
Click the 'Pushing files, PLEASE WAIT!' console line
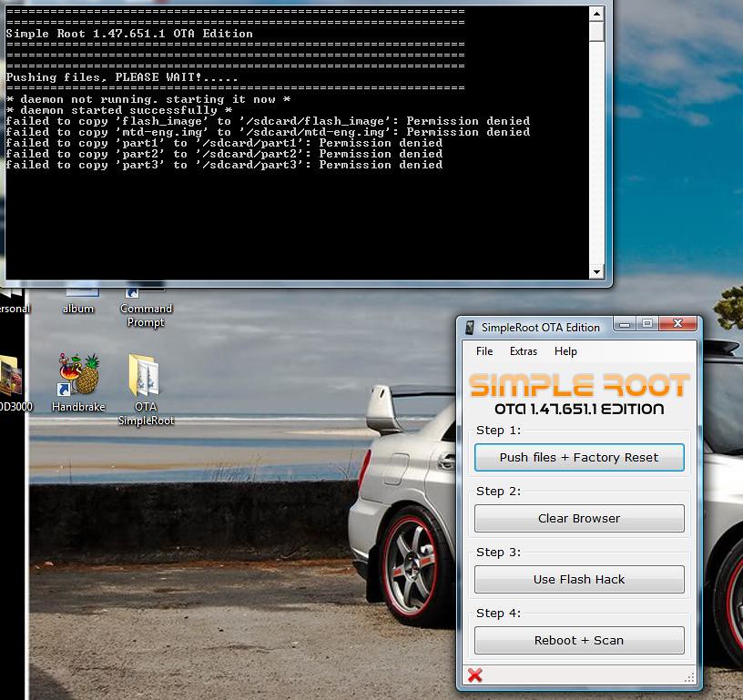click(x=122, y=77)
